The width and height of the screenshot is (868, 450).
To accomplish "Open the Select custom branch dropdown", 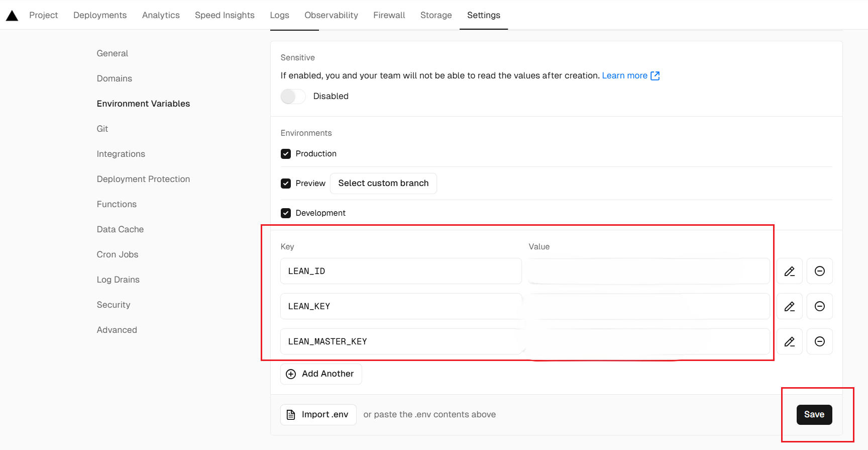I will click(383, 184).
